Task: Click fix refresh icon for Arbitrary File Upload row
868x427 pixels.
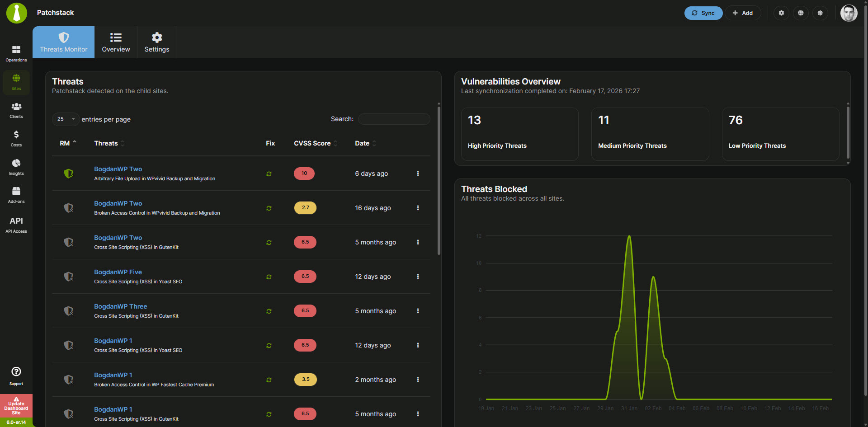Action: pos(269,174)
